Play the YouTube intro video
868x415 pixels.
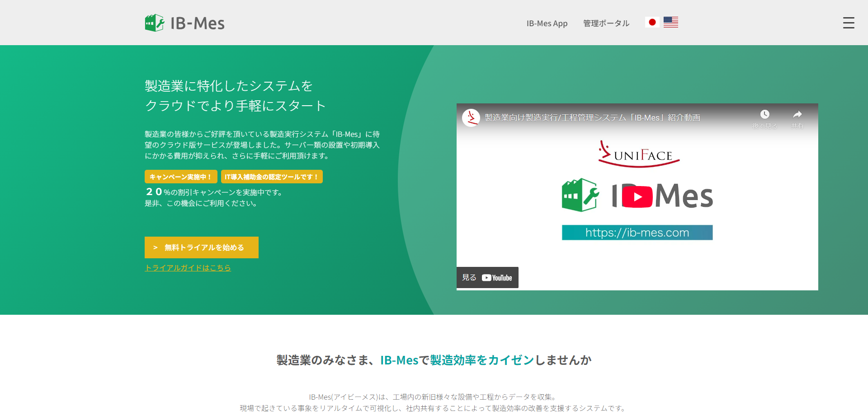(x=637, y=197)
